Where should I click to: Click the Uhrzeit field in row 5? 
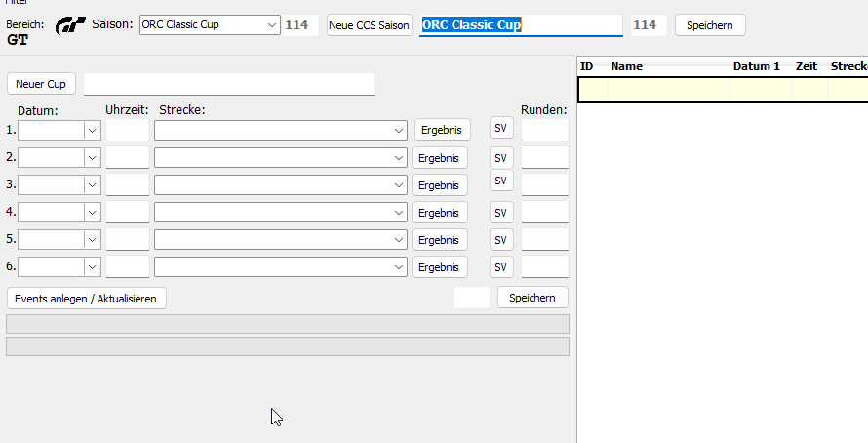(x=127, y=240)
